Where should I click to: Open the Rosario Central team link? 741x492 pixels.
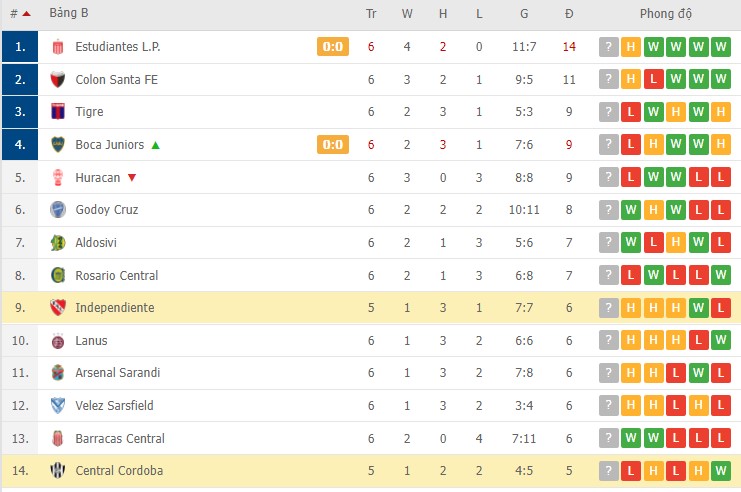click(116, 275)
